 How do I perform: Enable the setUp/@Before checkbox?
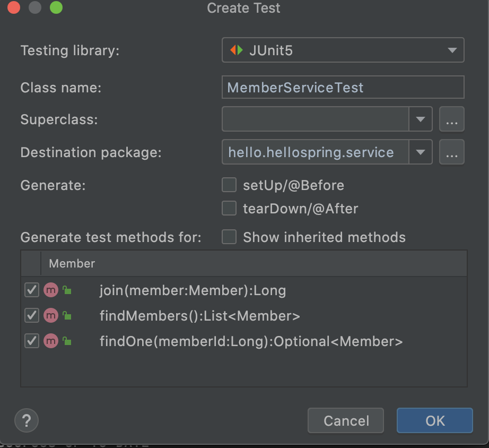(x=229, y=185)
